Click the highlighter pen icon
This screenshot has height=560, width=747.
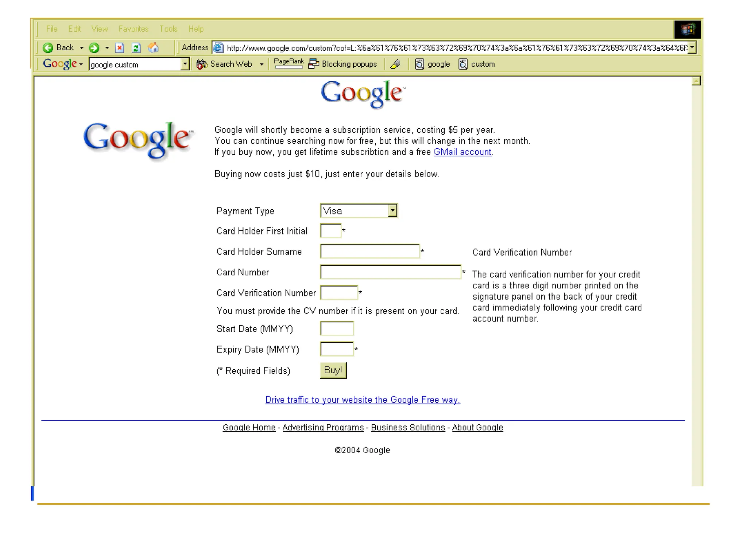[395, 64]
